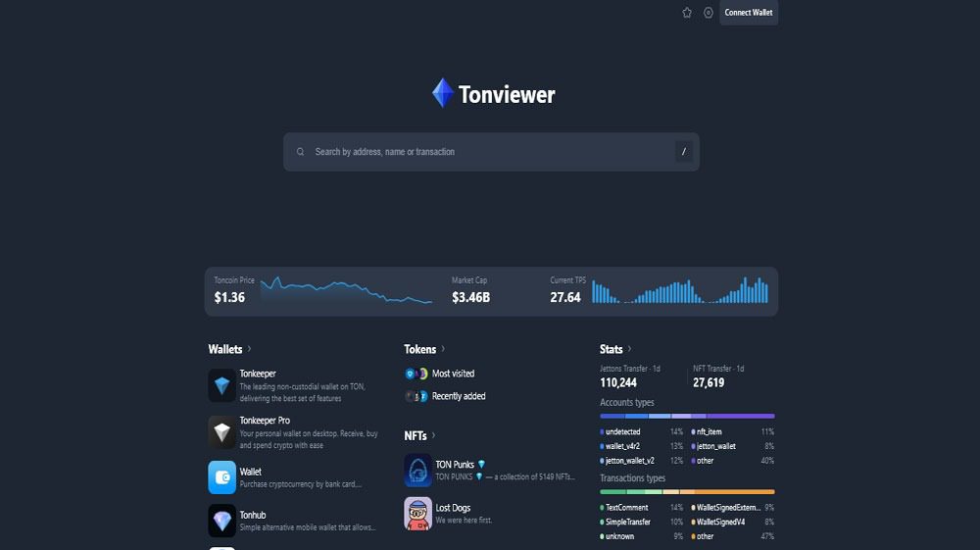Click the magnifier search icon
This screenshot has width=980, height=550.
pyautogui.click(x=301, y=152)
